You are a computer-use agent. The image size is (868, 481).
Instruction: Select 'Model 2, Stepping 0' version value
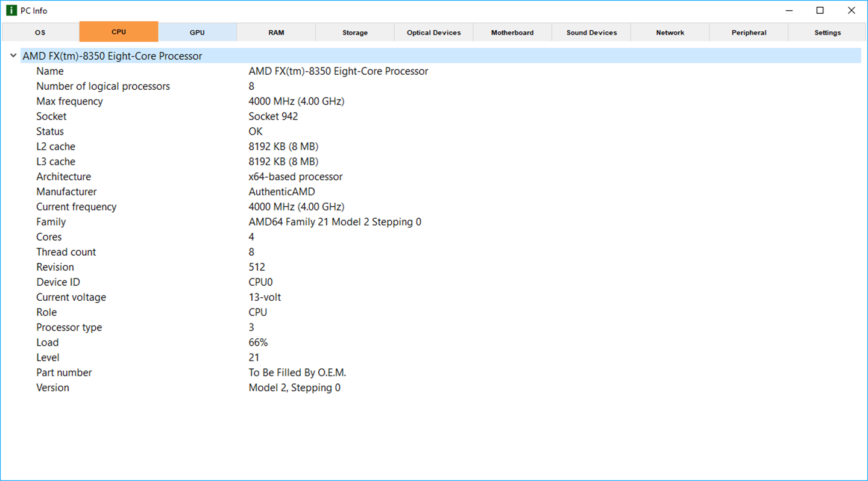click(294, 388)
